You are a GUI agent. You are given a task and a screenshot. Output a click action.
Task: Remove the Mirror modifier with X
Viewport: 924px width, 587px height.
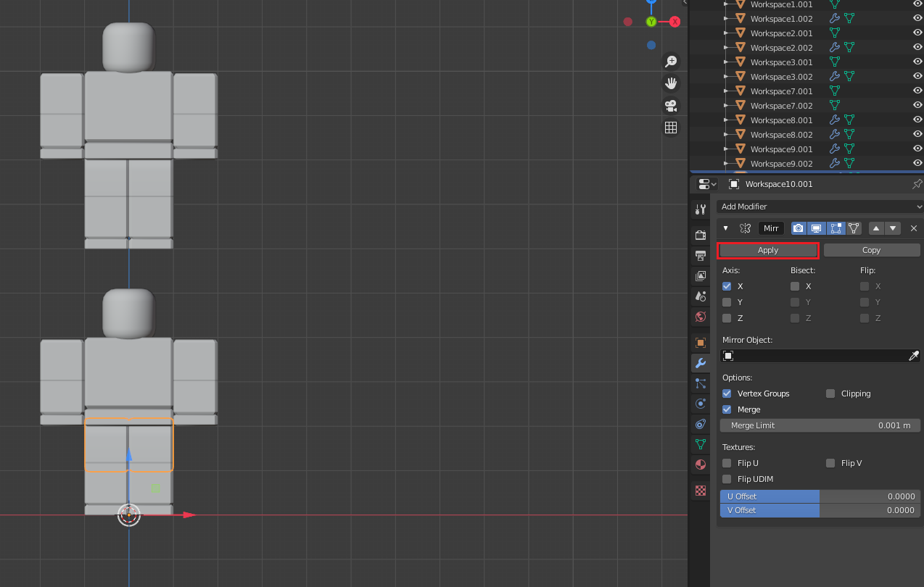pyautogui.click(x=914, y=228)
